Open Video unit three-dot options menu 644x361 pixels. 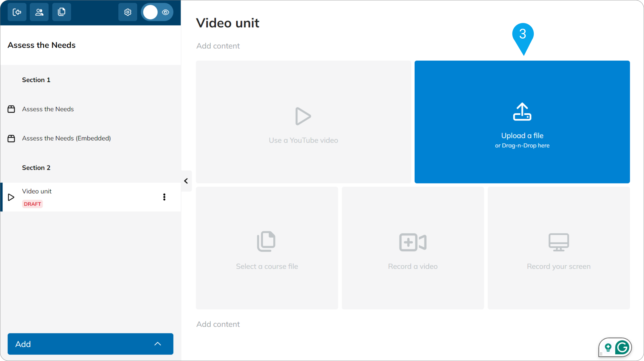(164, 197)
